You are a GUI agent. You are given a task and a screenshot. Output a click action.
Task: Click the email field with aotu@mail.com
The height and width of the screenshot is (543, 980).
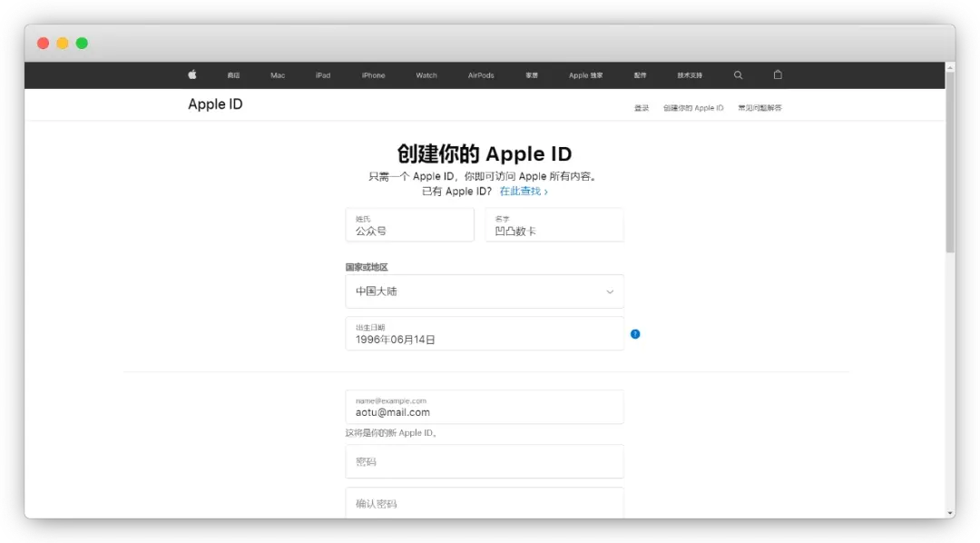[485, 407]
